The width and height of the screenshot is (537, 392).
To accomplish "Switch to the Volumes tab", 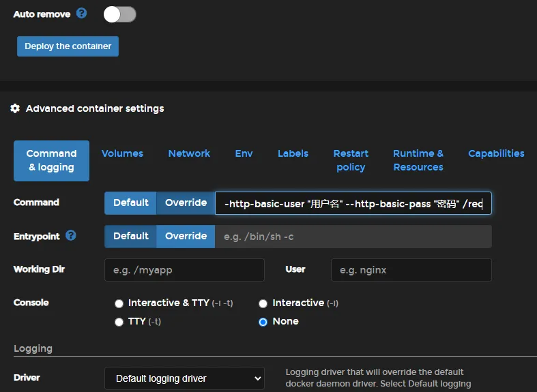I will click(x=122, y=153).
